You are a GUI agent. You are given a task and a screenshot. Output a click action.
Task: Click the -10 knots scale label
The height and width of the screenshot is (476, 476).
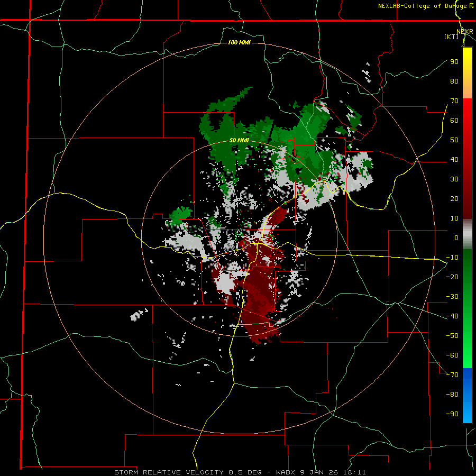[x=452, y=258]
